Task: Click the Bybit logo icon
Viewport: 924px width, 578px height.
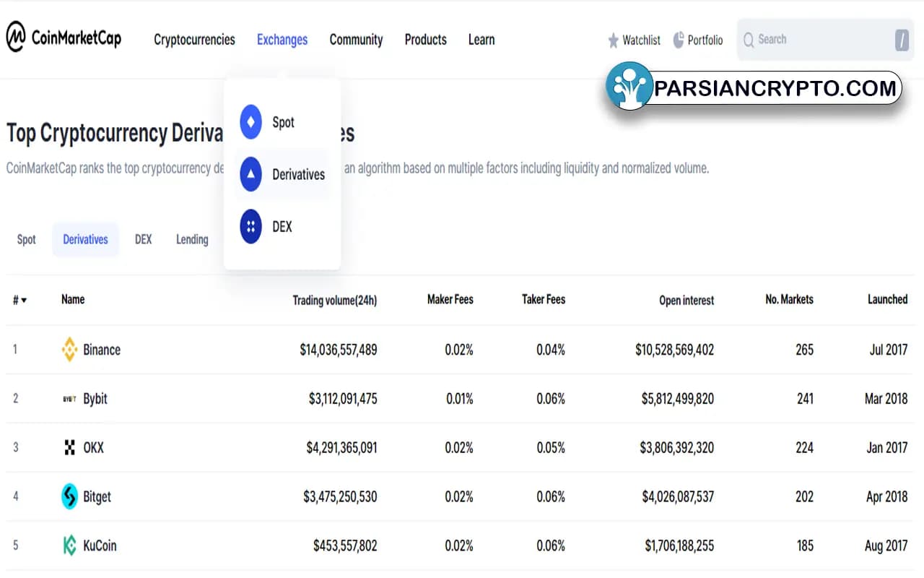Action: point(69,399)
